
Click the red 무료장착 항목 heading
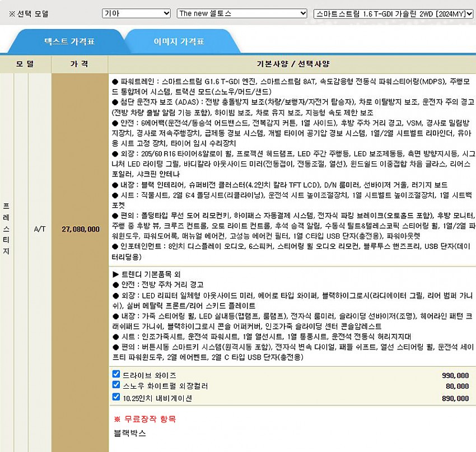(144, 419)
